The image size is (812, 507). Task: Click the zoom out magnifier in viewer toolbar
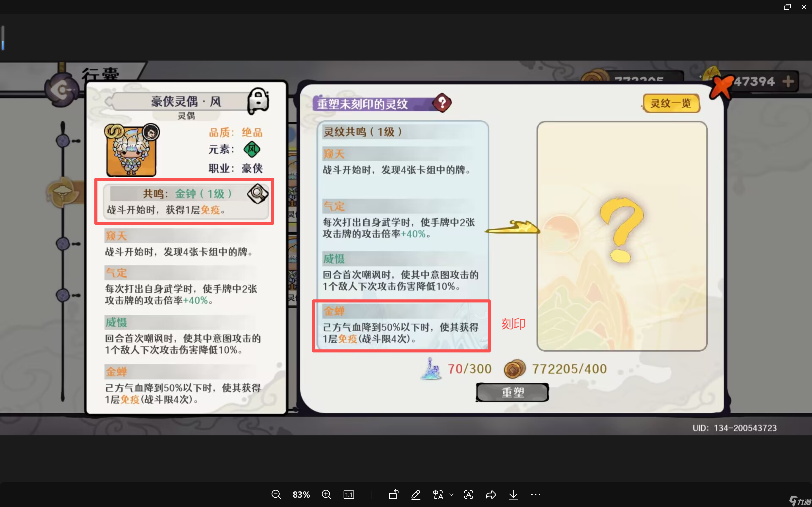276,495
